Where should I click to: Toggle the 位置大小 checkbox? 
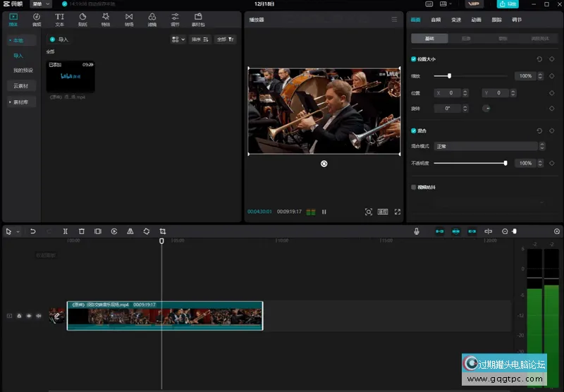pos(414,59)
